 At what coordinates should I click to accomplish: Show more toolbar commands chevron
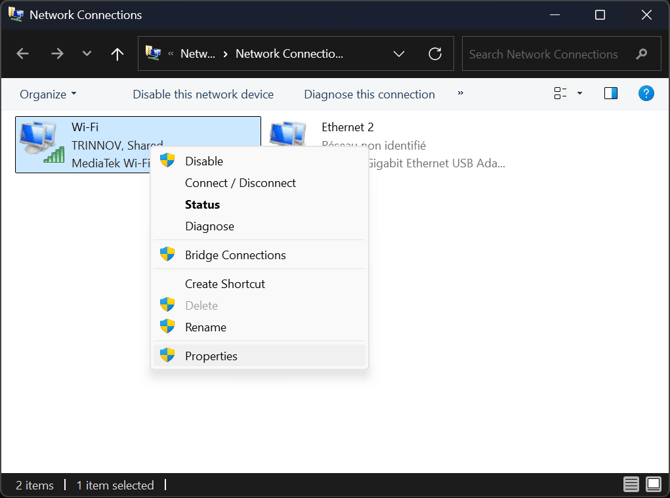click(460, 94)
